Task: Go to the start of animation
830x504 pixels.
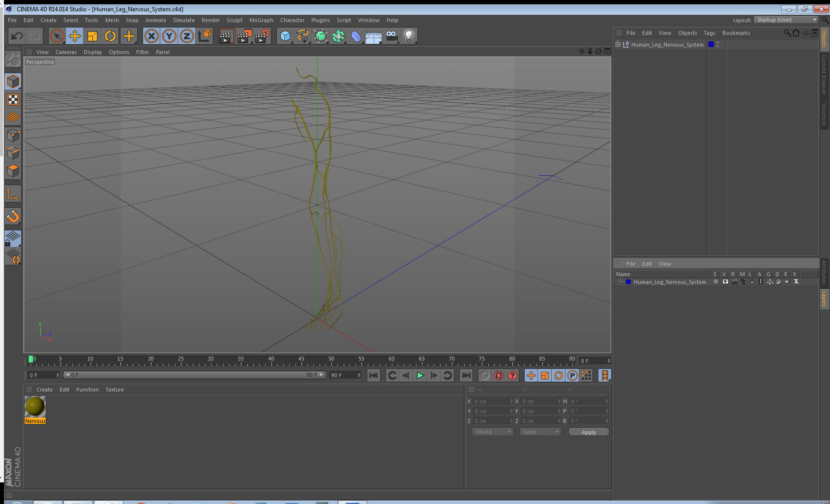Action: [374, 375]
